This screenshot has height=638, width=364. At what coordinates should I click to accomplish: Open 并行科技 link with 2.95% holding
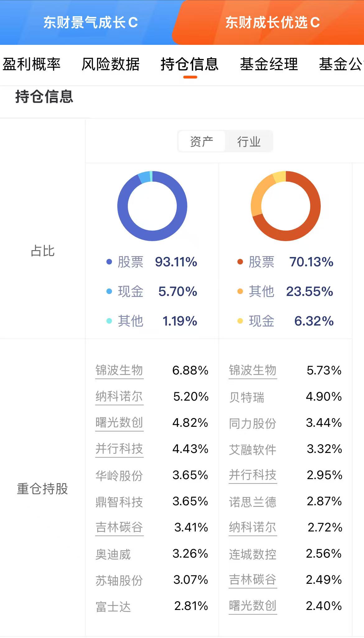253,475
